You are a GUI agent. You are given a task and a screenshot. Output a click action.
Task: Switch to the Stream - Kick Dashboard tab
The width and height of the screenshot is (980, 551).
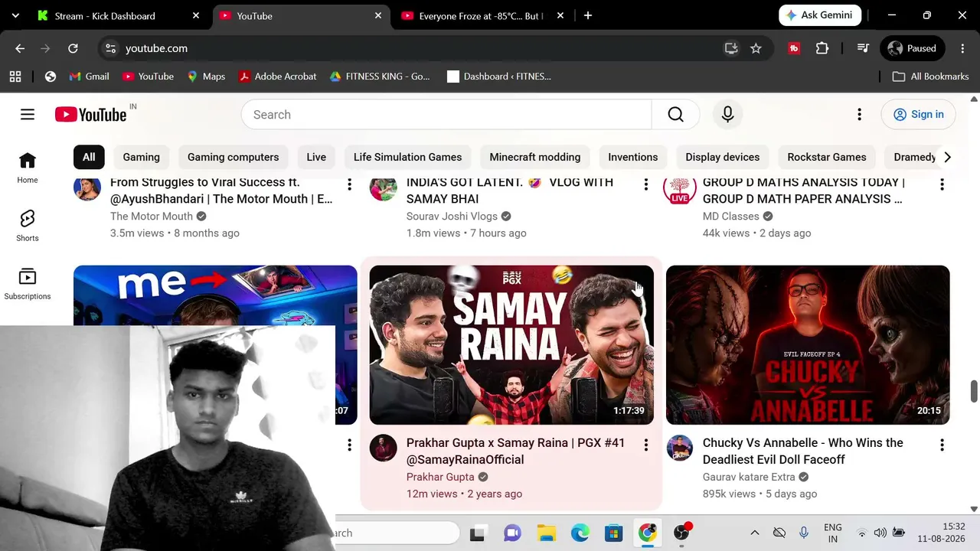coord(105,15)
